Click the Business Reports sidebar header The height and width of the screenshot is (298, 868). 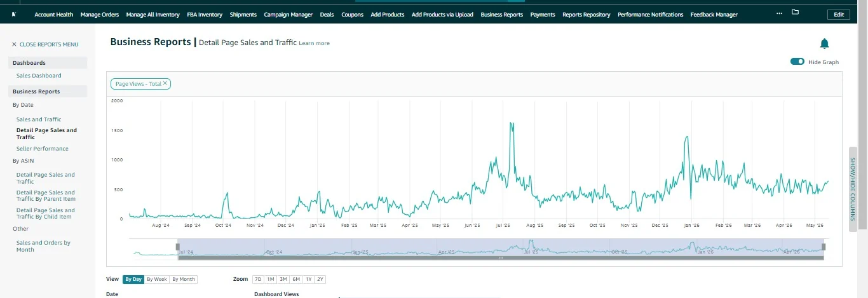pos(48,91)
